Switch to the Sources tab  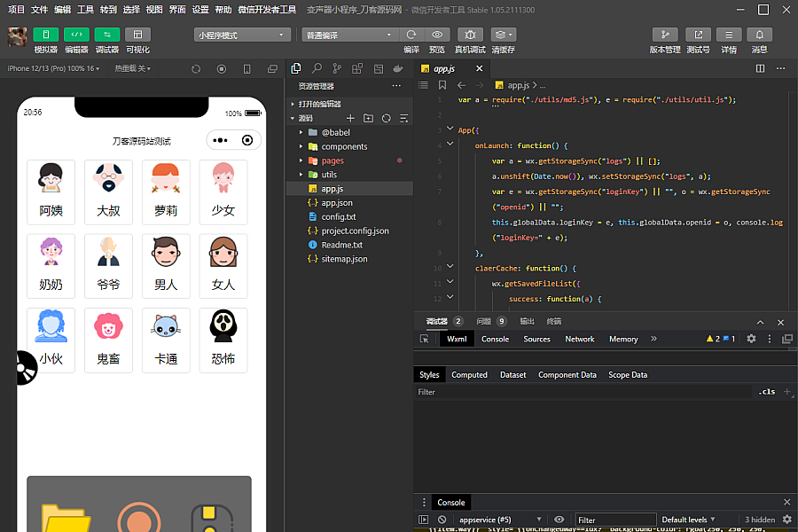537,339
